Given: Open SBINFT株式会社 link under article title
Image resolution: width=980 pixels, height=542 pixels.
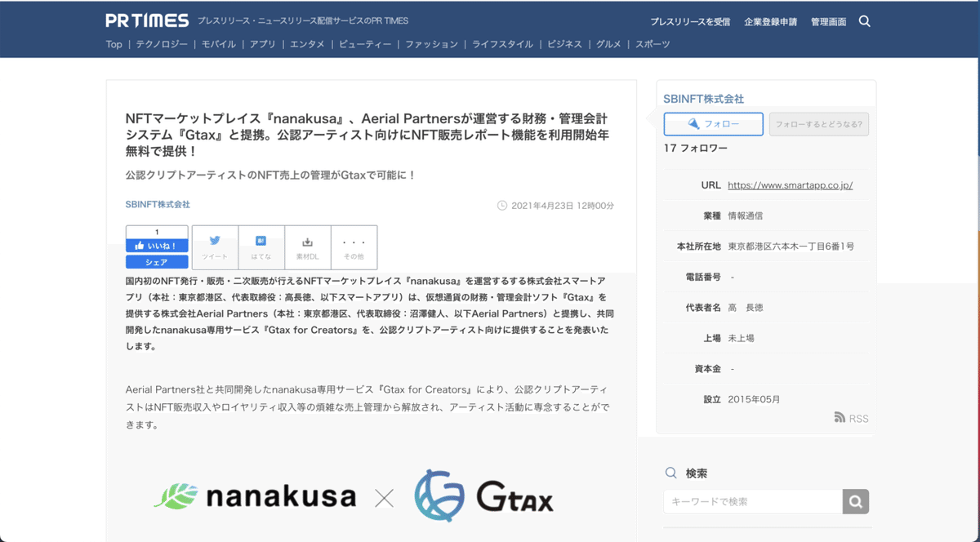Looking at the screenshot, I should [158, 204].
